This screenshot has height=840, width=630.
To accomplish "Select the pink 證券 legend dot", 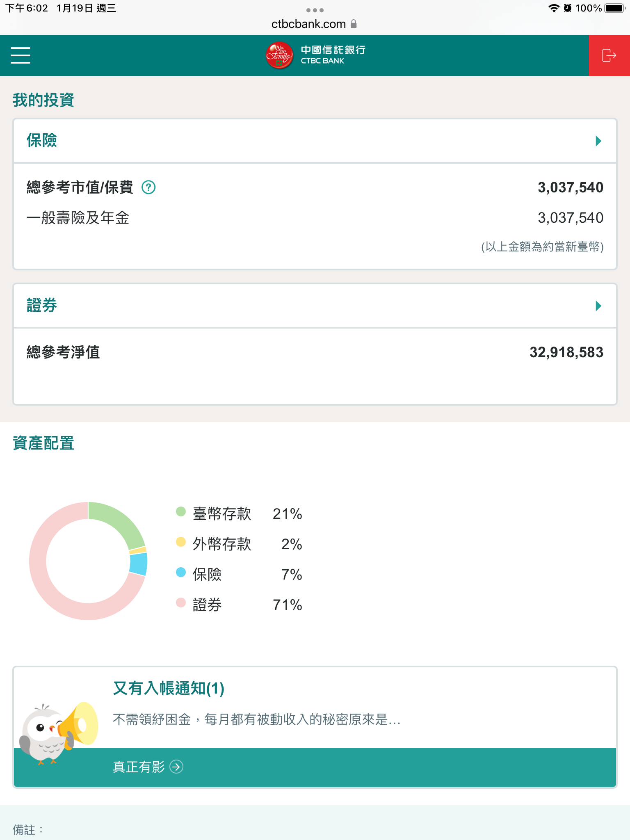I will (x=181, y=603).
